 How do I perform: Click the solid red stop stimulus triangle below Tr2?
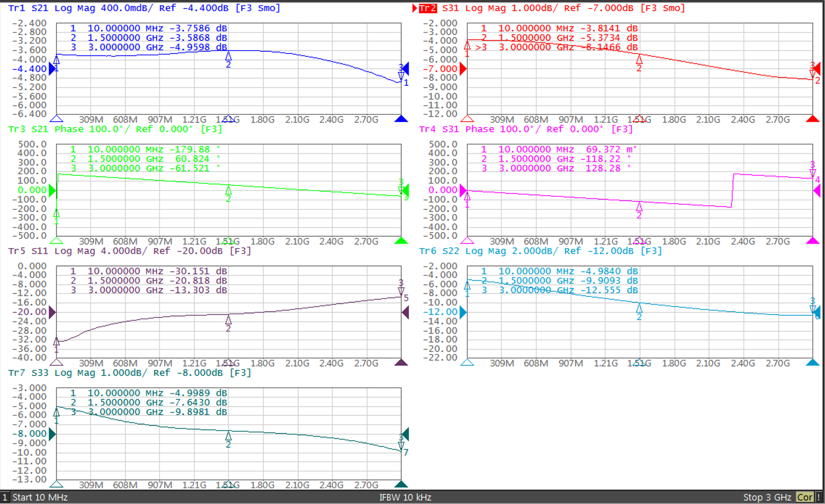[x=812, y=119]
